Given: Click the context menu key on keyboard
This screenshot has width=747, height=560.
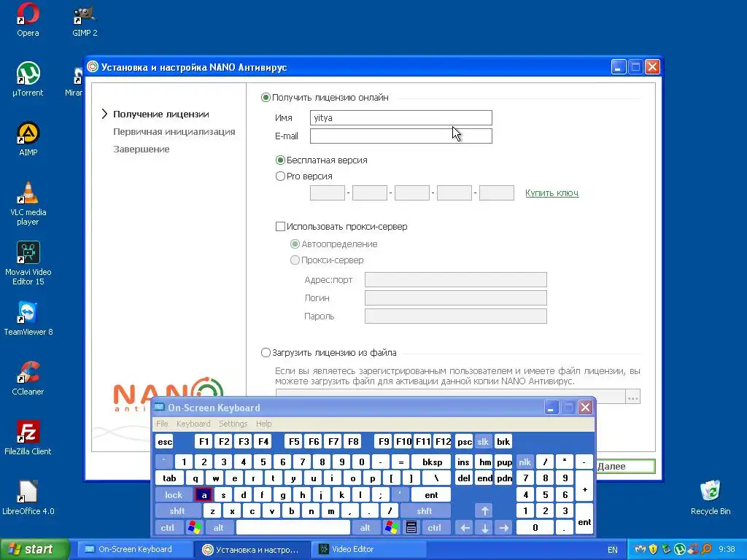Looking at the screenshot, I should [411, 528].
